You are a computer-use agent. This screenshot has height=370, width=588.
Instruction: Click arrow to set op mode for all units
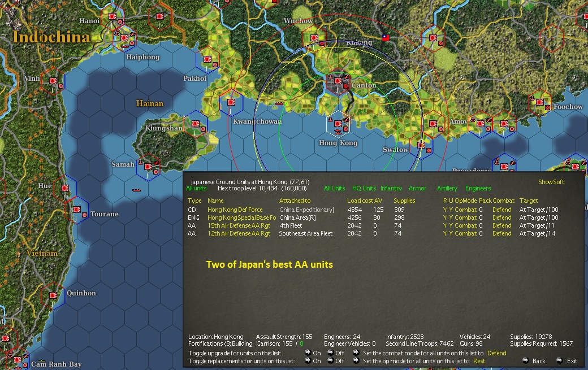click(356, 360)
